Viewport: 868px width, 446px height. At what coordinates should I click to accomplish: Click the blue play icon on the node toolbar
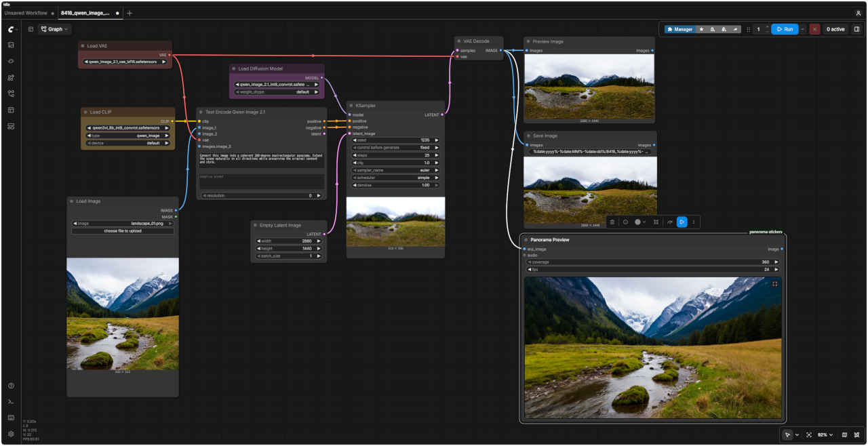coord(682,222)
